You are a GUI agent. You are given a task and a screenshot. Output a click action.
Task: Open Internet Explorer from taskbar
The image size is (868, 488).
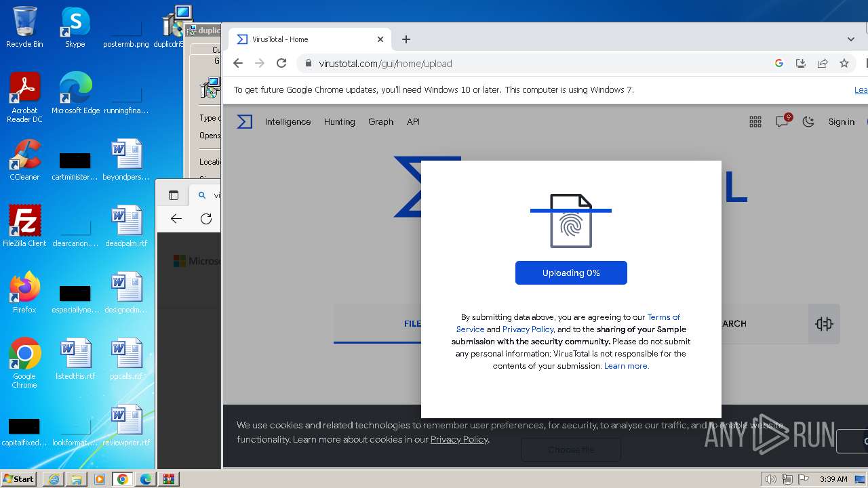tap(54, 479)
